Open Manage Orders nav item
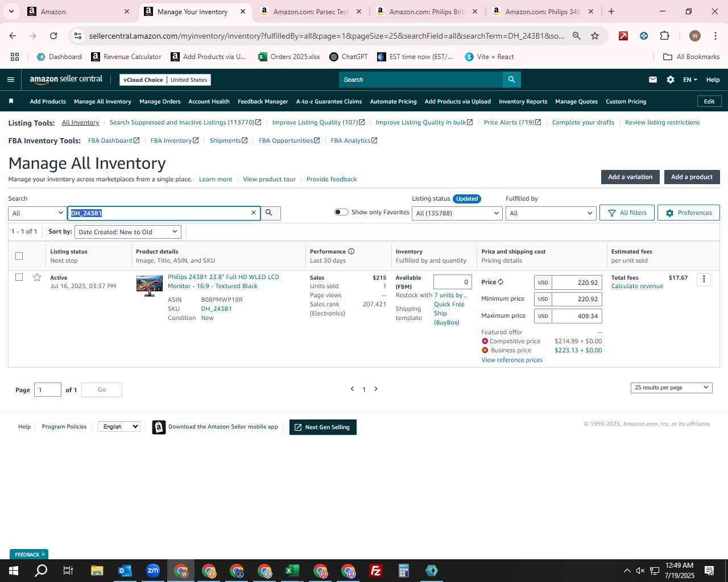 160,102
